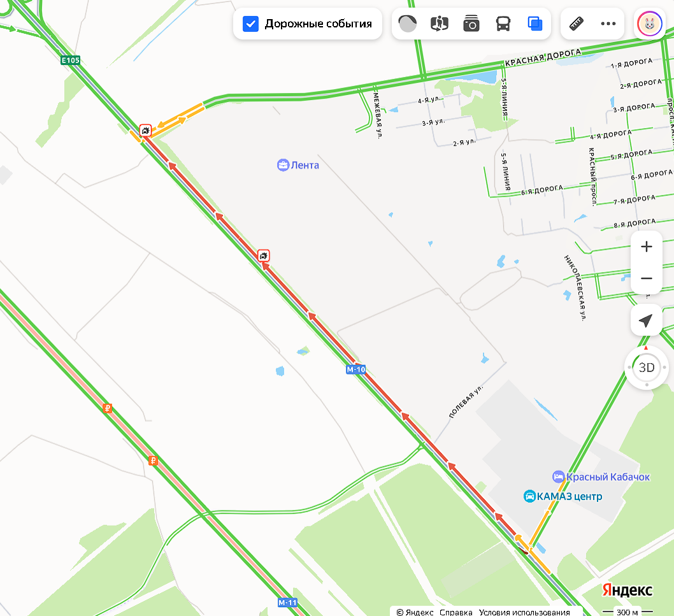This screenshot has height=616, width=674.
Task: Show the photos camera layer
Action: 471,24
